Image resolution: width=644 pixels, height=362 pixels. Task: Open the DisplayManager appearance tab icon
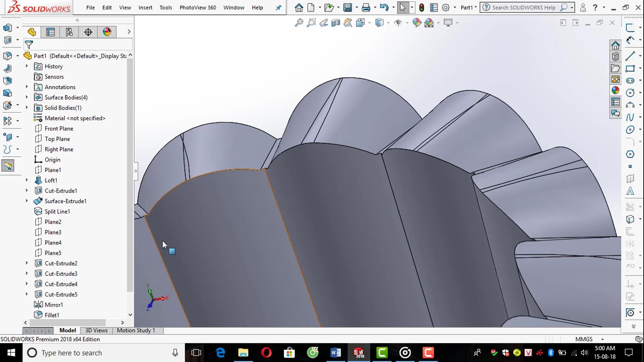point(107,32)
